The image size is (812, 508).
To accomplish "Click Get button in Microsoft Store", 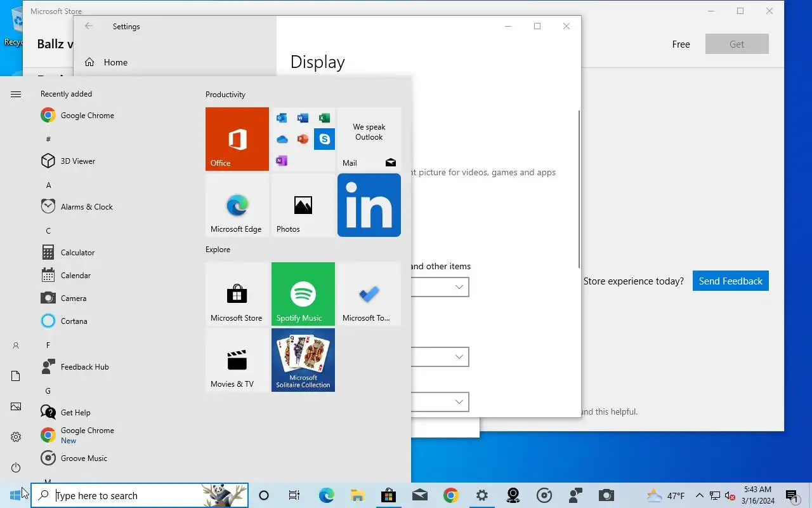I will point(737,44).
